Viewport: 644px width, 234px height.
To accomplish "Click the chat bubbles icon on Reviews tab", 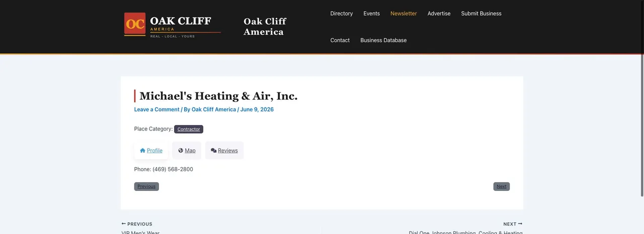I will [214, 151].
